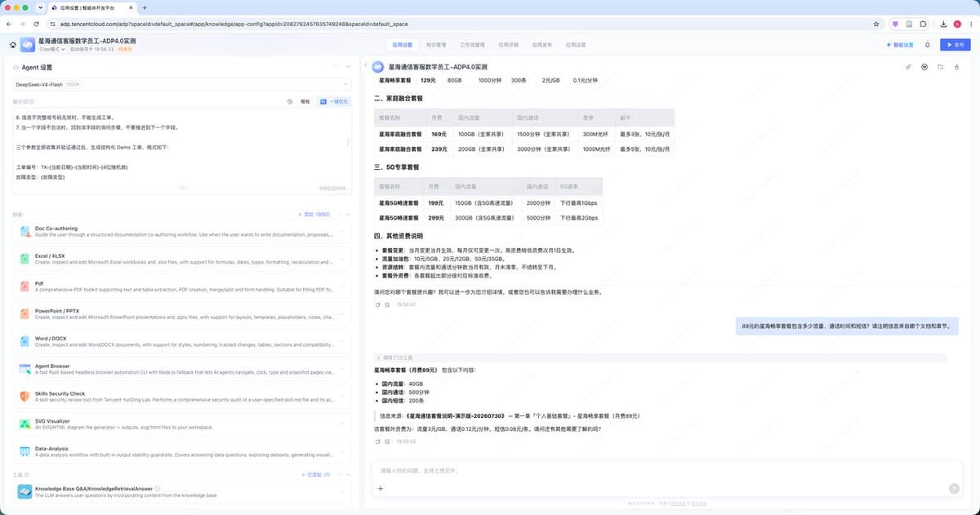Select the PowerPoint / PPTX skill icon
Viewport: 980px width, 515px height.
coord(25,313)
